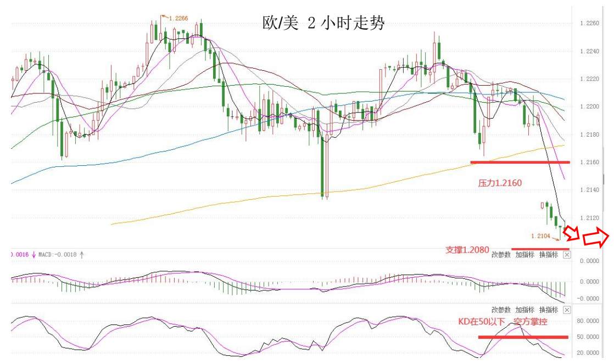This screenshot has width=614, height=364.
Task: Click the 1.2200 price axis label
Action: pos(589,107)
